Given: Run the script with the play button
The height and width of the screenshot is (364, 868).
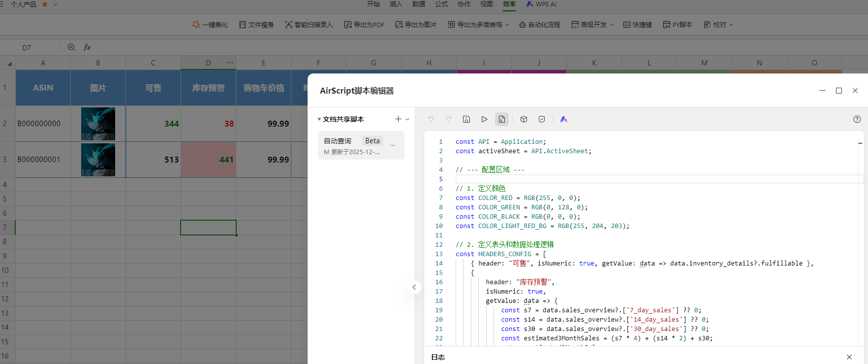Looking at the screenshot, I should [484, 119].
